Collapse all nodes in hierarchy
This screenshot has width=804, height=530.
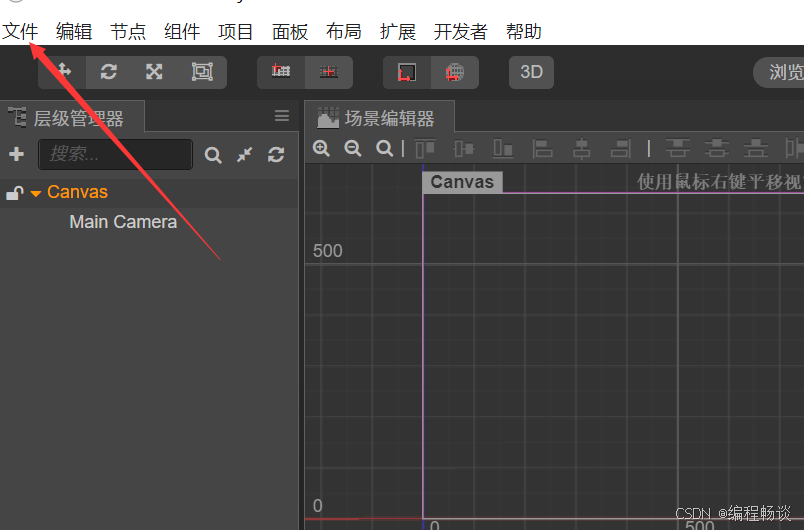tap(245, 154)
